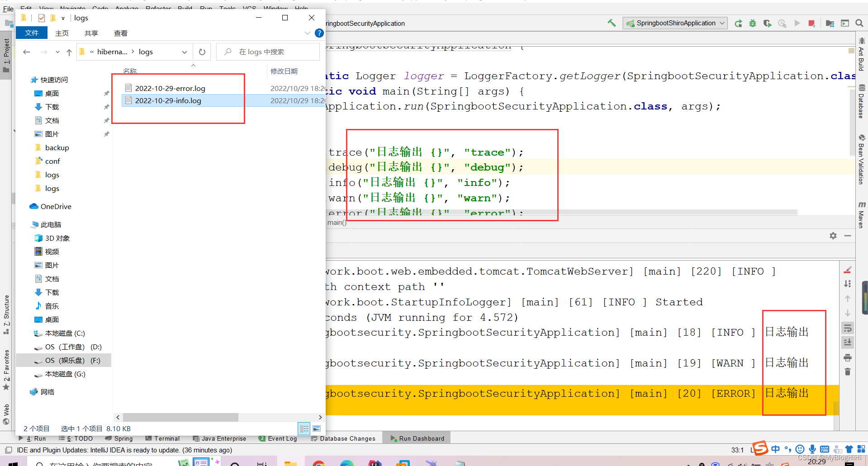The height and width of the screenshot is (466, 868).
Task: Build the project with the hammer icon
Action: pyautogui.click(x=612, y=23)
